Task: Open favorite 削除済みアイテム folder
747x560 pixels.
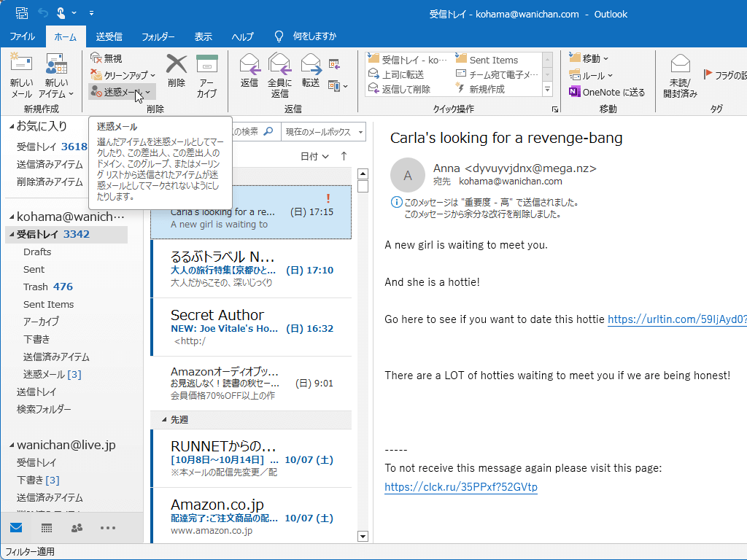Action: click(x=50, y=182)
